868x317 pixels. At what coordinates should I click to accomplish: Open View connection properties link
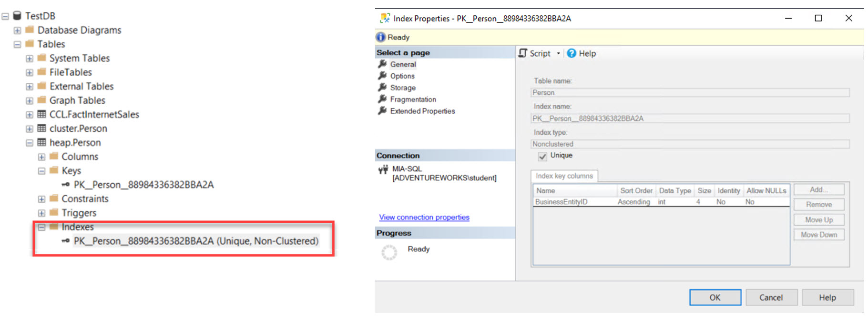click(424, 218)
